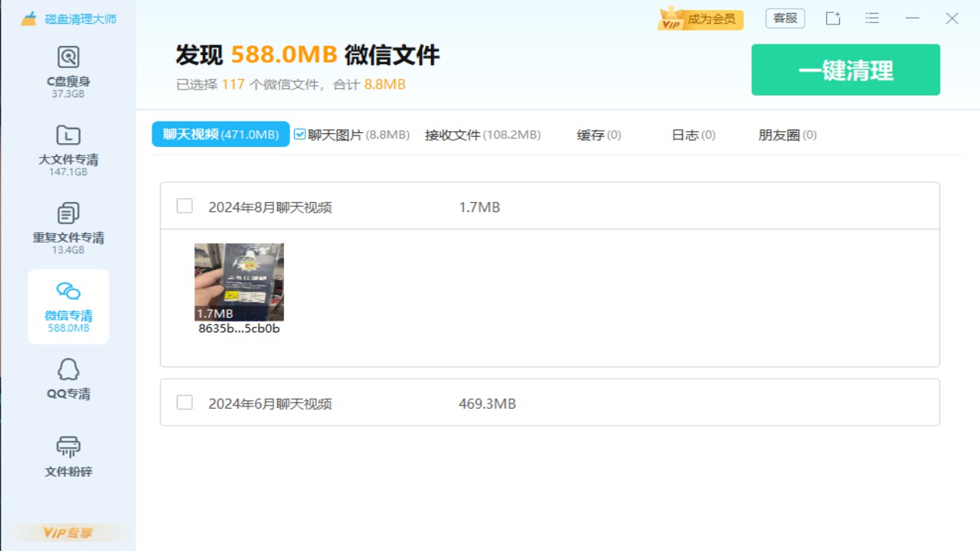The image size is (980, 551).
Task: Switch to the 日志 tab
Action: point(693,135)
